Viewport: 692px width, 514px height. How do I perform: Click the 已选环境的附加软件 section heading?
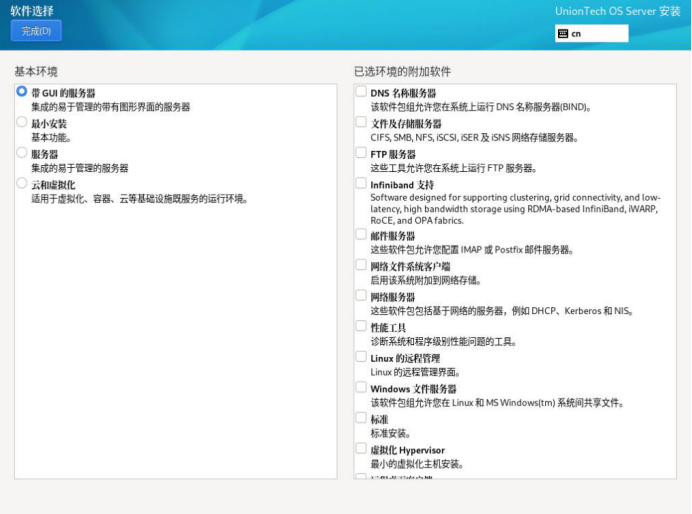402,71
